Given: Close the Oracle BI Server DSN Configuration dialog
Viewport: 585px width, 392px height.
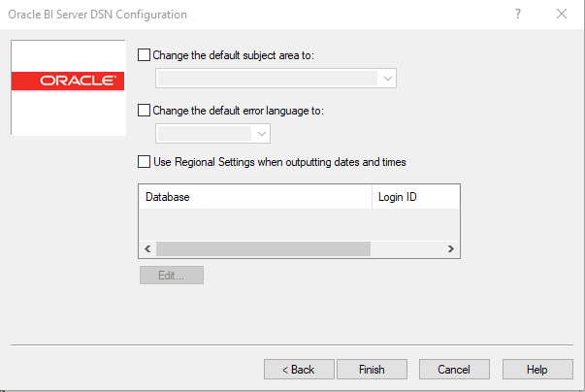Looking at the screenshot, I should coord(562,15).
